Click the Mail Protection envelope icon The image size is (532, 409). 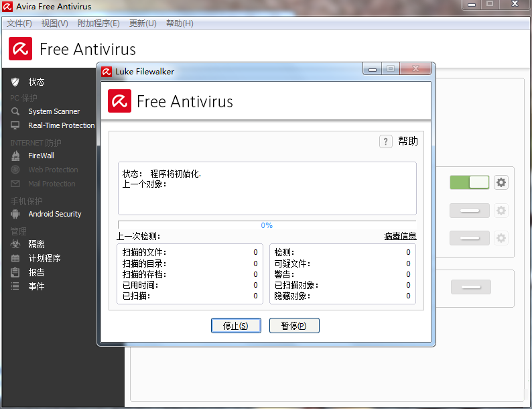click(15, 184)
